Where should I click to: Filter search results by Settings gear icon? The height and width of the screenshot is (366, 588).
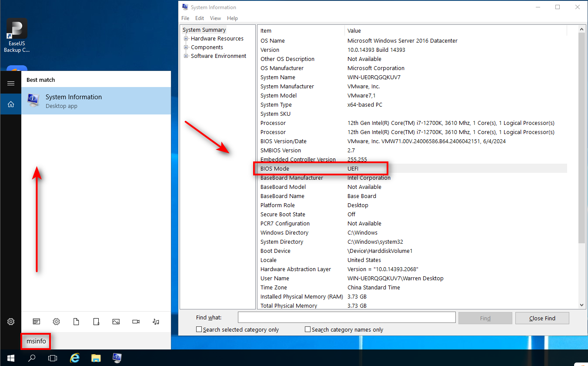tap(56, 322)
